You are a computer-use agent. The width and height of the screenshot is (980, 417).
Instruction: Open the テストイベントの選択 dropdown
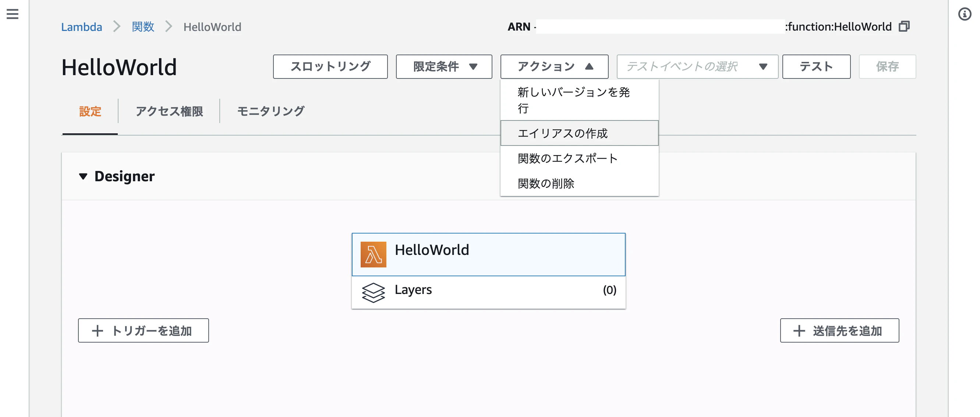click(x=697, y=67)
